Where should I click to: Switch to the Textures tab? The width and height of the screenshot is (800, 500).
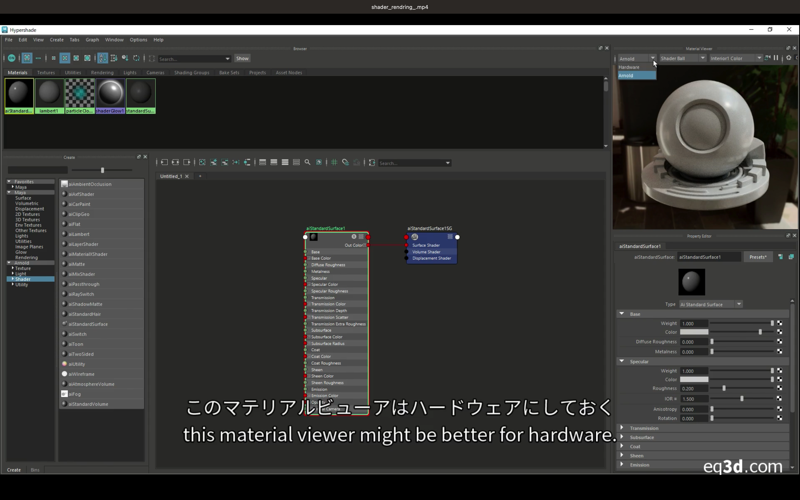(46, 72)
